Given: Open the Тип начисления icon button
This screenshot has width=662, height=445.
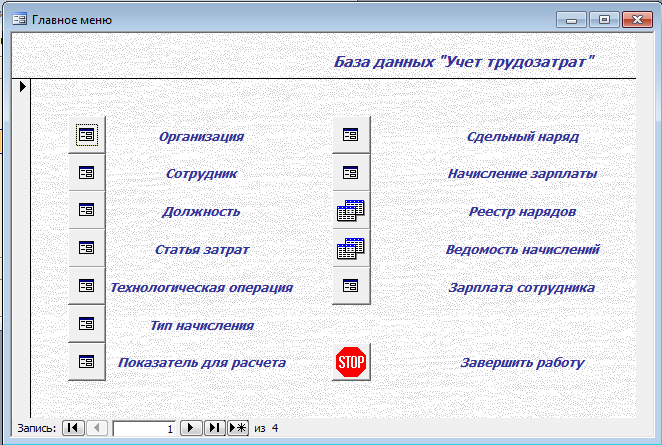Looking at the screenshot, I should [87, 324].
